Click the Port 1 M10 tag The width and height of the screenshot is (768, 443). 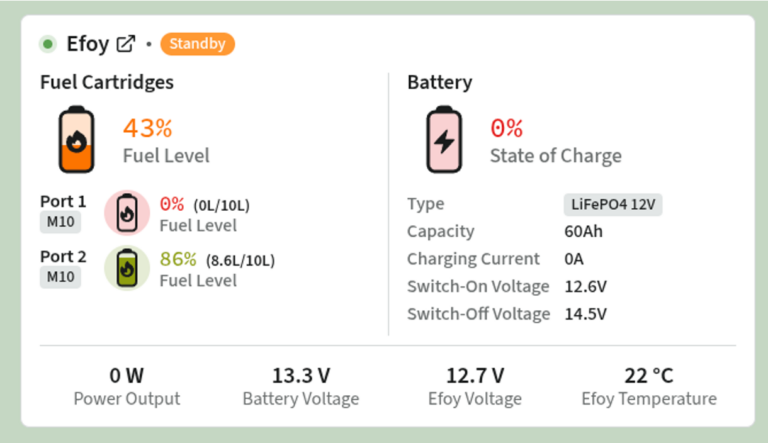[60, 222]
